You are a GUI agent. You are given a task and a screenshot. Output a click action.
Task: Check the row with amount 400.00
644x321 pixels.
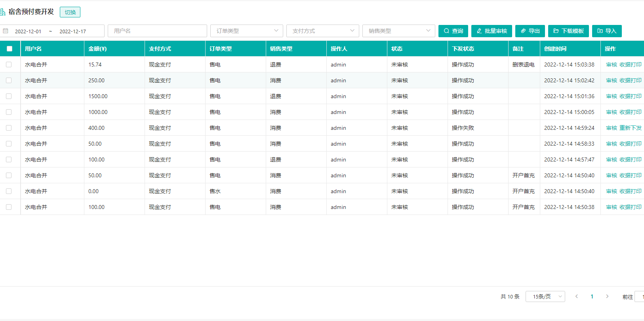(9, 128)
